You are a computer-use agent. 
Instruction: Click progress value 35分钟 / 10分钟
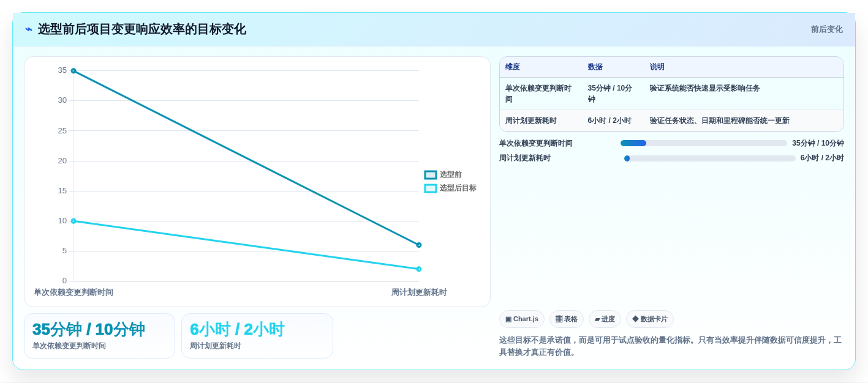click(818, 143)
